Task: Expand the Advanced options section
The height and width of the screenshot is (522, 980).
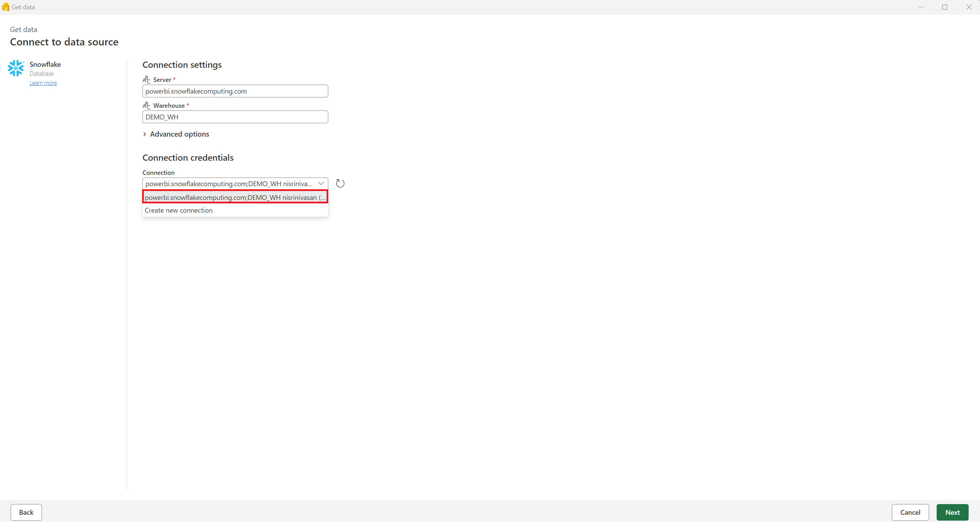Action: (175, 134)
